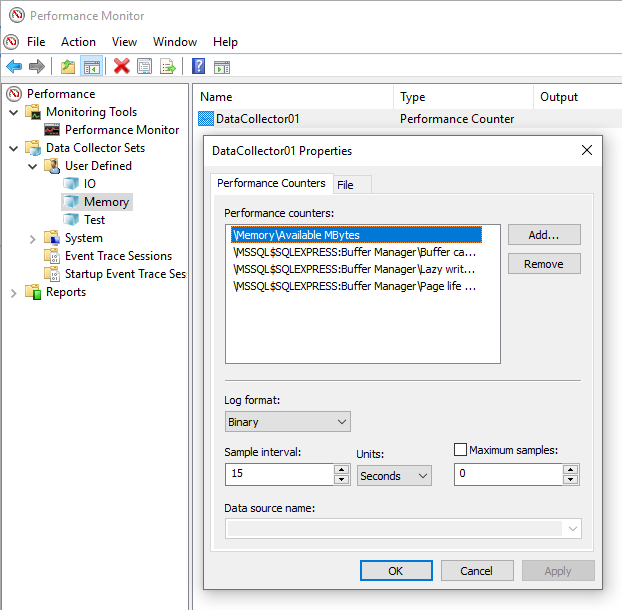The width and height of the screenshot is (622, 610).
Task: Collapse the Data Collector Sets node
Action: (x=13, y=148)
